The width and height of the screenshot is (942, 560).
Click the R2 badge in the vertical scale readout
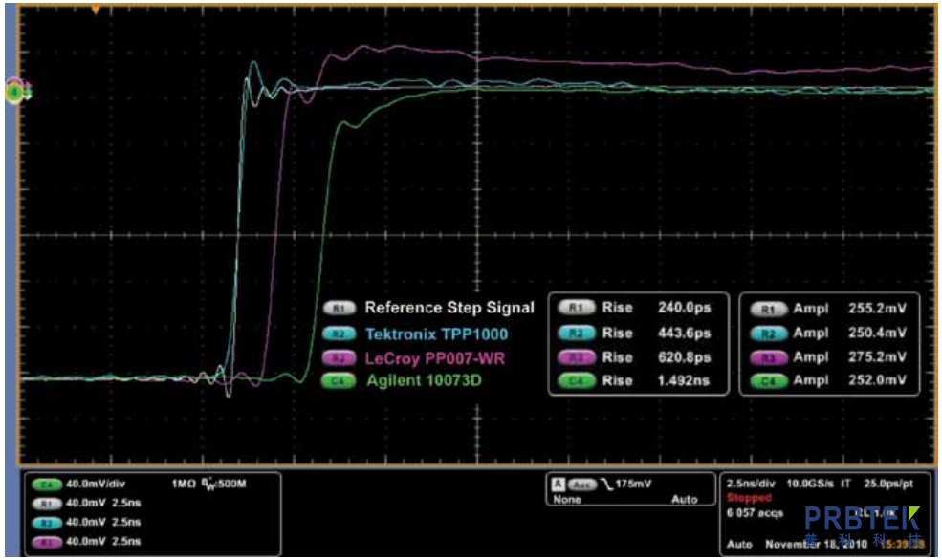[47, 523]
